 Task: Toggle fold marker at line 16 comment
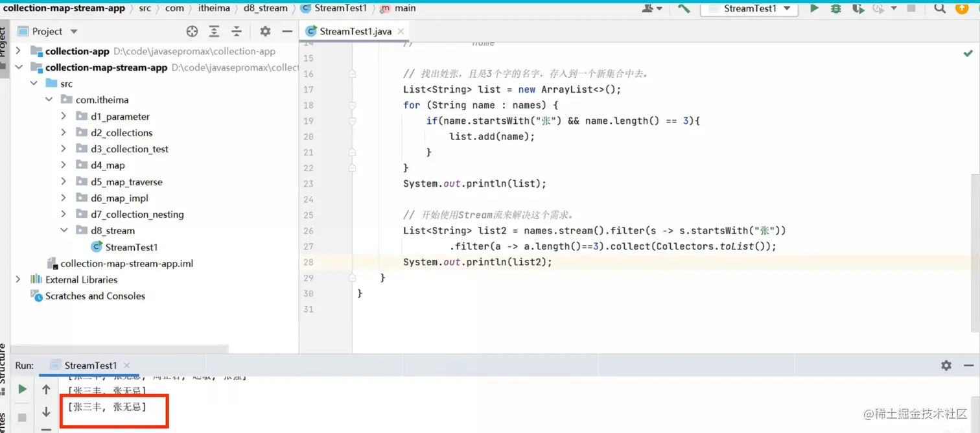tap(352, 74)
